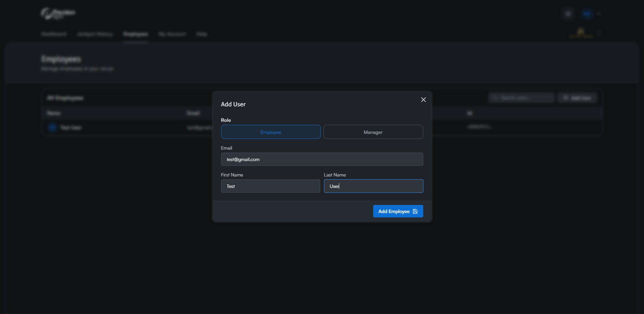Open the Dashboard navigation tab
644x314 pixels.
tap(54, 34)
